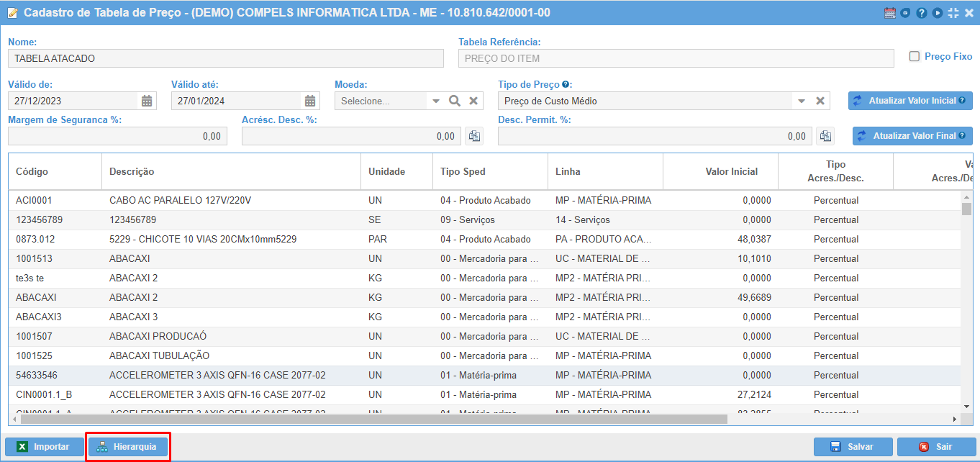Click the Importar button

click(45, 447)
